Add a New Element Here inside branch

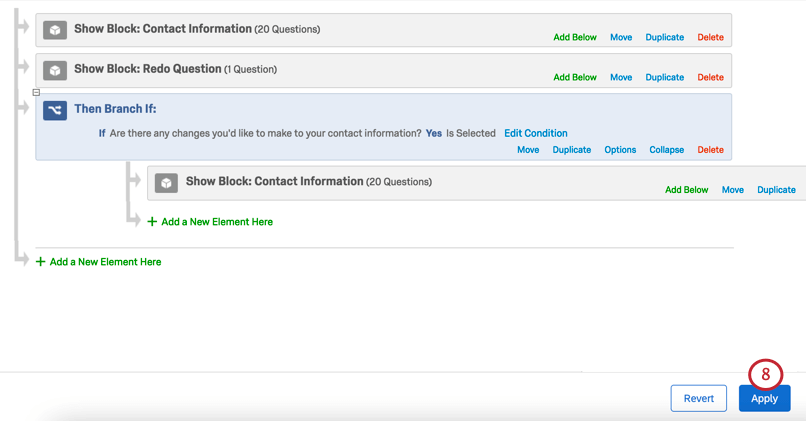coord(217,222)
